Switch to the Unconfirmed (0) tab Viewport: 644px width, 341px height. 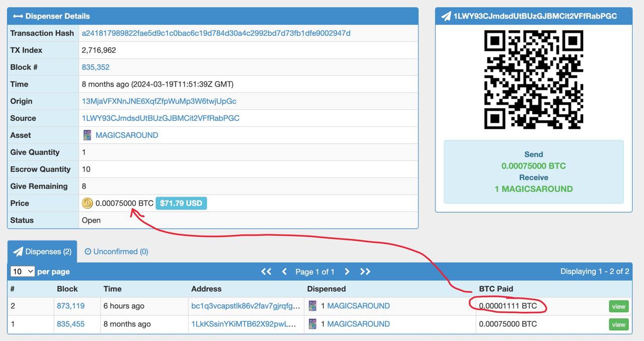click(116, 251)
